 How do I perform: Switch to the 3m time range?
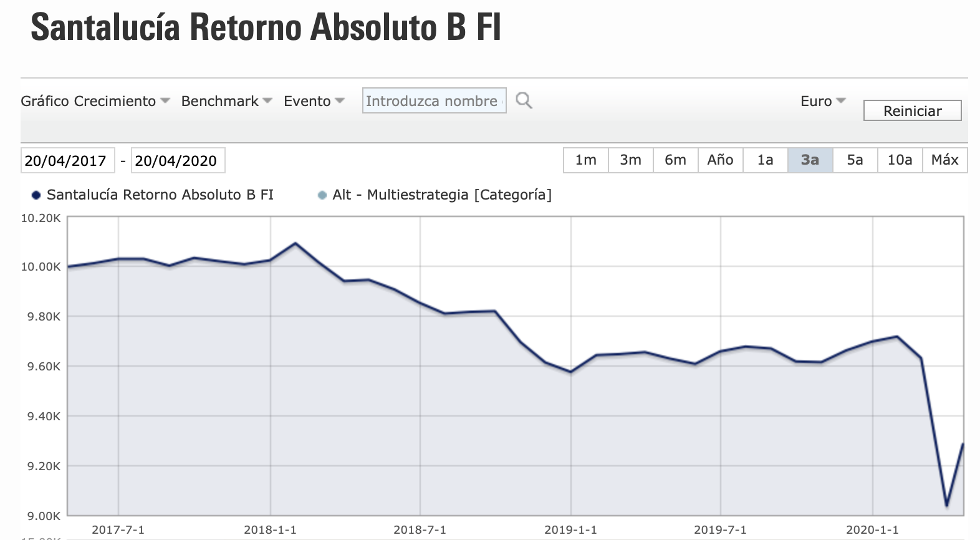tap(630, 160)
